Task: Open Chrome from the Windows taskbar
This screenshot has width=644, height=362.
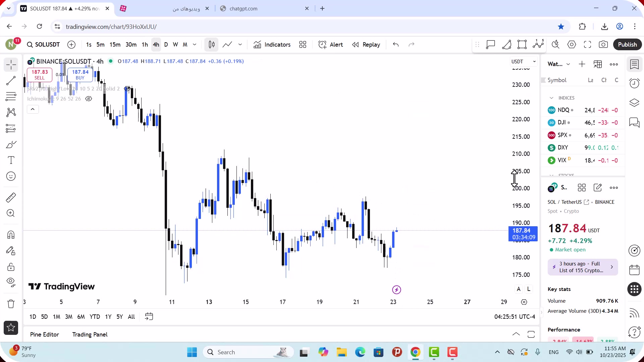Action: 415,352
